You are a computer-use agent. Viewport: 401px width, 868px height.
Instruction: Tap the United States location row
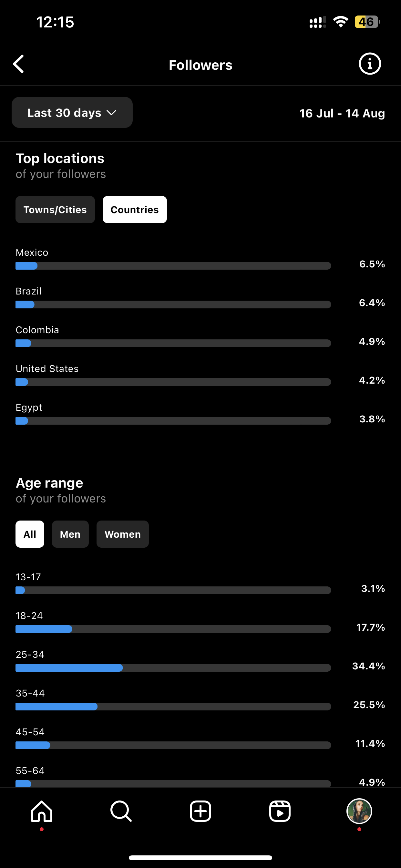(x=200, y=375)
